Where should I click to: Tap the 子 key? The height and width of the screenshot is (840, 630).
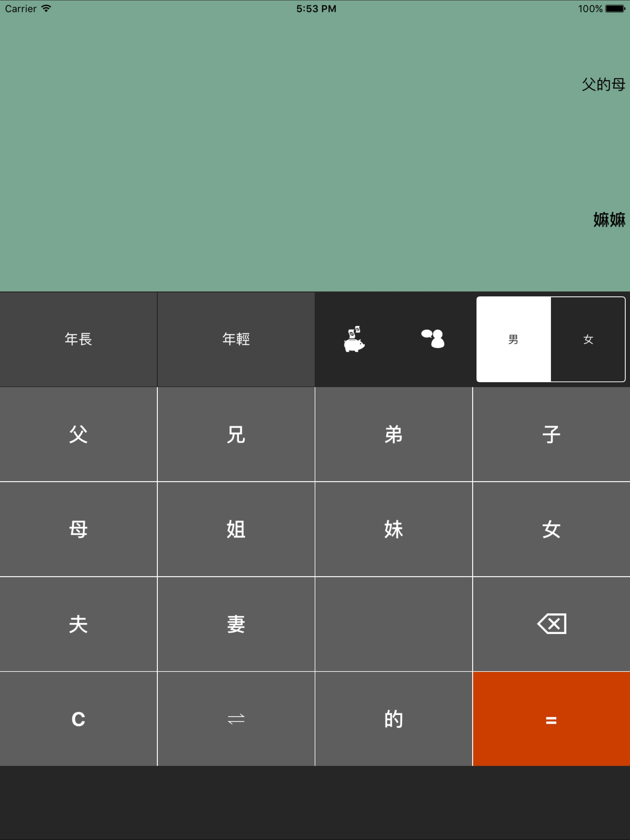click(551, 434)
